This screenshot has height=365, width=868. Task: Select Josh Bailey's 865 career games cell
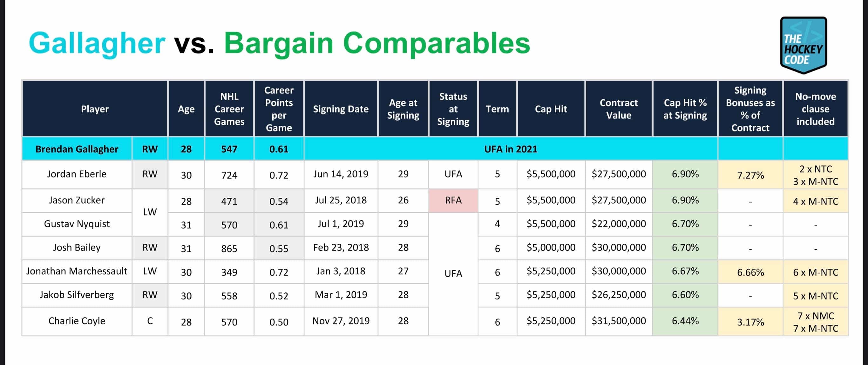pos(229,248)
